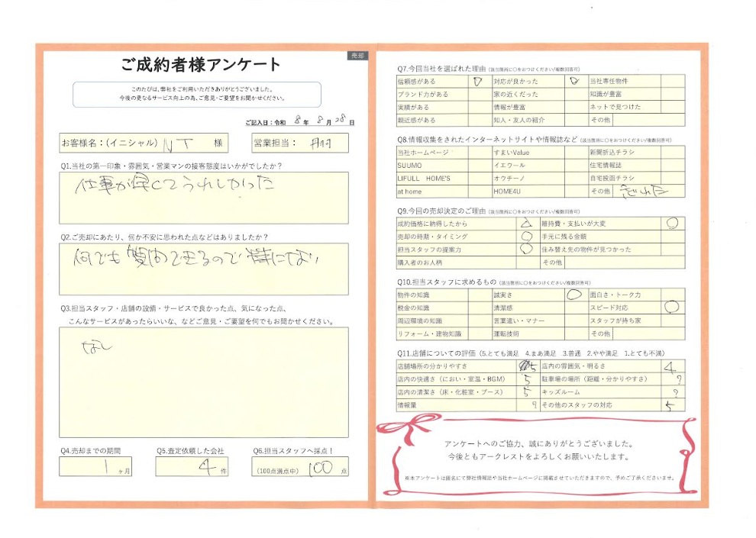
Task: Click the score cell for 店舗場所の分かりやすさ
Action: coord(528,366)
